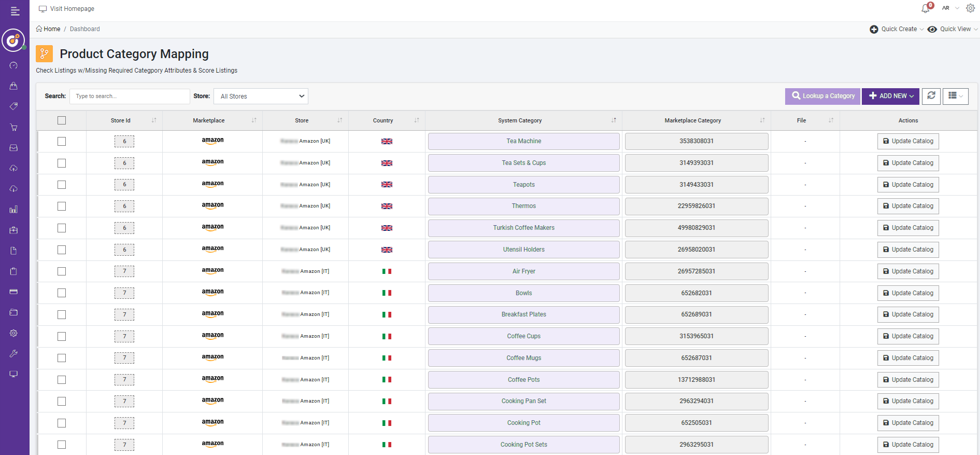This screenshot has height=455, width=980.
Task: Click the Dashboard breadcrumb text
Action: (85, 29)
